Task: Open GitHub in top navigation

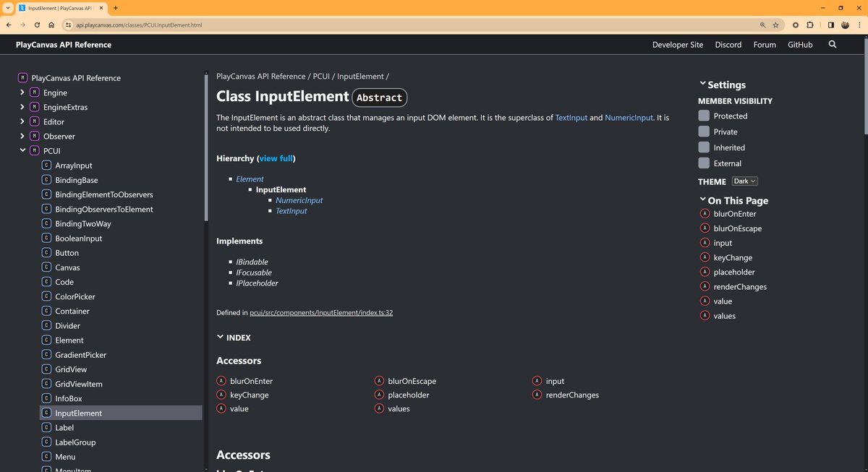Action: click(800, 44)
